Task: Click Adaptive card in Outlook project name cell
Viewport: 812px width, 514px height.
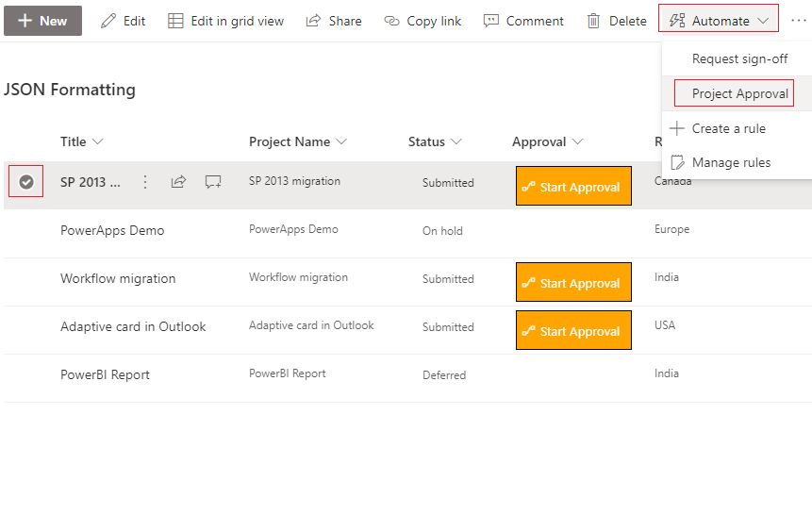Action: click(x=311, y=325)
